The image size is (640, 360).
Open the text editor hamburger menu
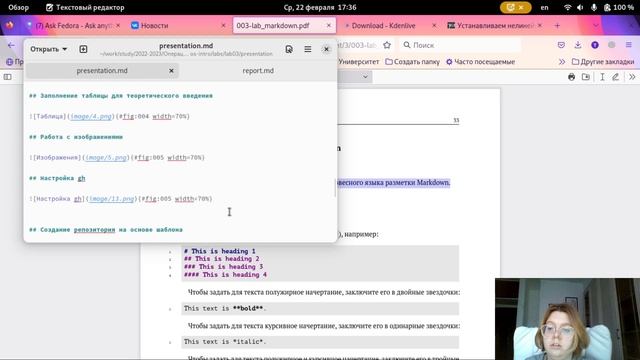coord(308,49)
